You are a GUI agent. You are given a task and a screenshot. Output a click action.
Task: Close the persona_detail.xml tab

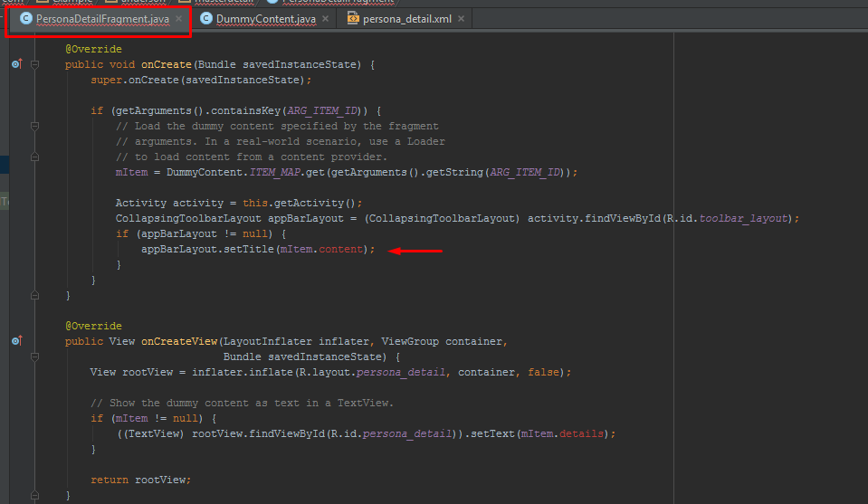(x=461, y=19)
